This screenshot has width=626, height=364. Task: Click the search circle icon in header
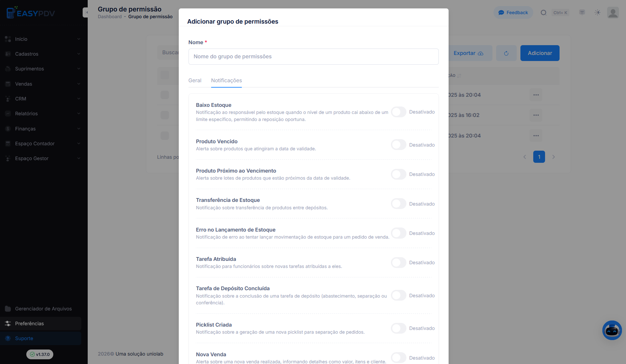(x=543, y=12)
